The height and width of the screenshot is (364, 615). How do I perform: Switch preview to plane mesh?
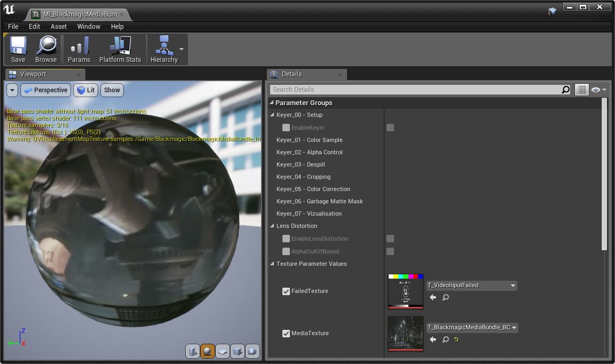(222, 351)
